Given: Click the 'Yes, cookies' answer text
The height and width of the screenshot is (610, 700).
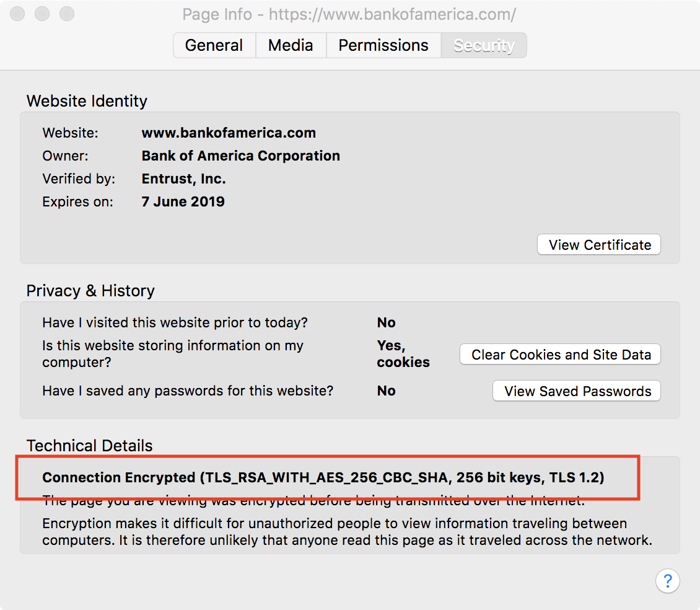Looking at the screenshot, I should (x=403, y=353).
